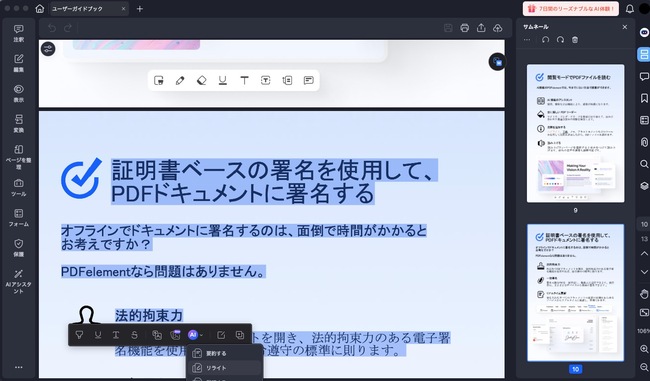Rotate page counterclockwise in thumbnail panel
Screen dimensions: 650x381
[x=546, y=40]
